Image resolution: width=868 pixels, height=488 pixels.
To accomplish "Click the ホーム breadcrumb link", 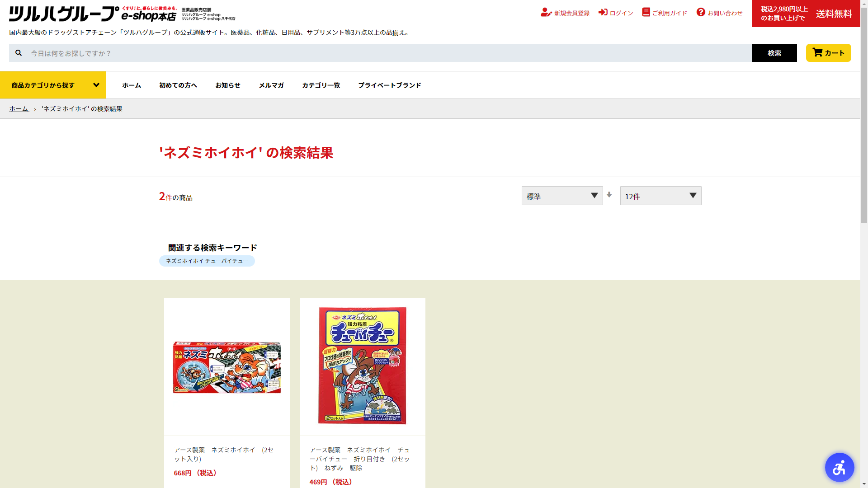I will pos(19,109).
